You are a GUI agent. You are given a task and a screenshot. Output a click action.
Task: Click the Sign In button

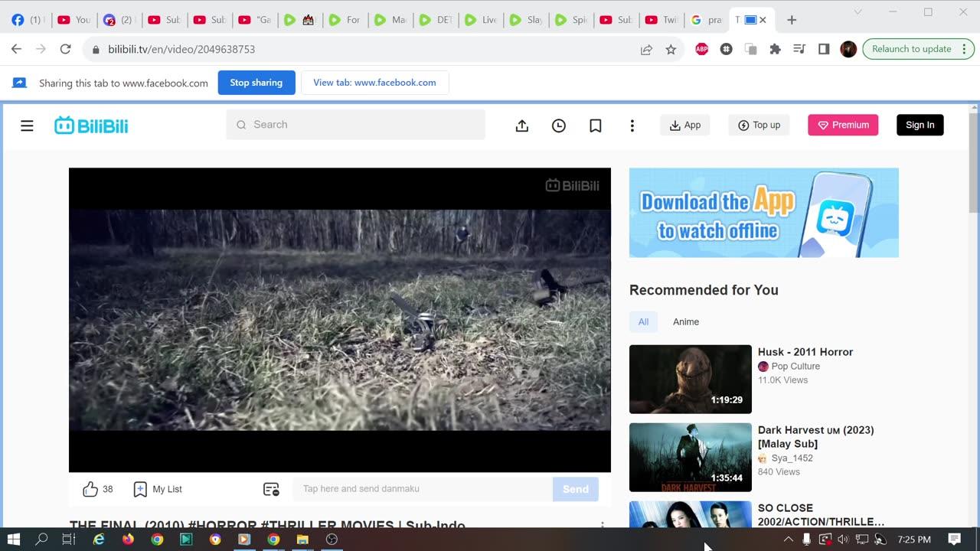[x=920, y=126]
